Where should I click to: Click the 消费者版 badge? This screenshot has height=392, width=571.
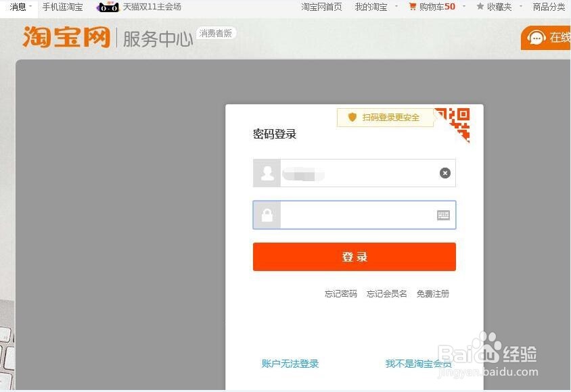[x=216, y=33]
